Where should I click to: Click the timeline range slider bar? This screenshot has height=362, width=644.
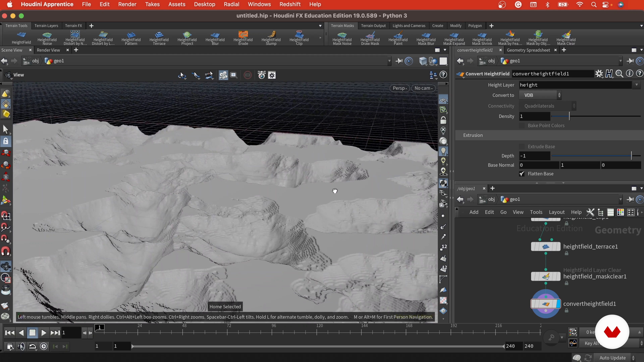coord(318,346)
